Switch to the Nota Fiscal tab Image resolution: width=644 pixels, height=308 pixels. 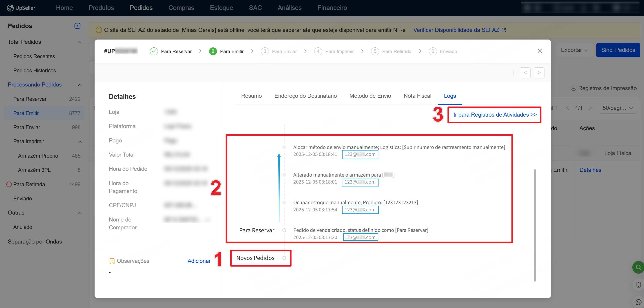coord(417,96)
